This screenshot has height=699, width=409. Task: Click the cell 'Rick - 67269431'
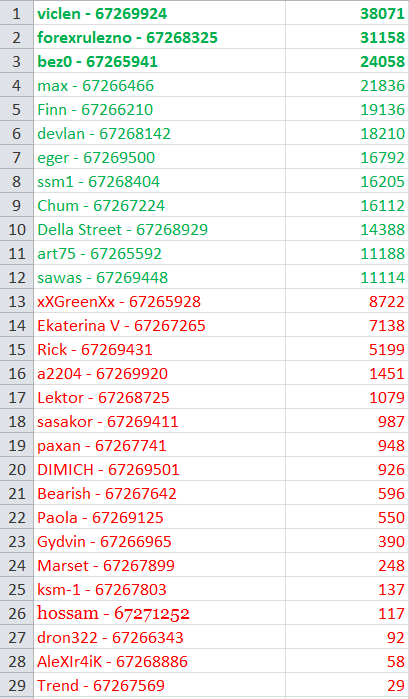point(159,349)
